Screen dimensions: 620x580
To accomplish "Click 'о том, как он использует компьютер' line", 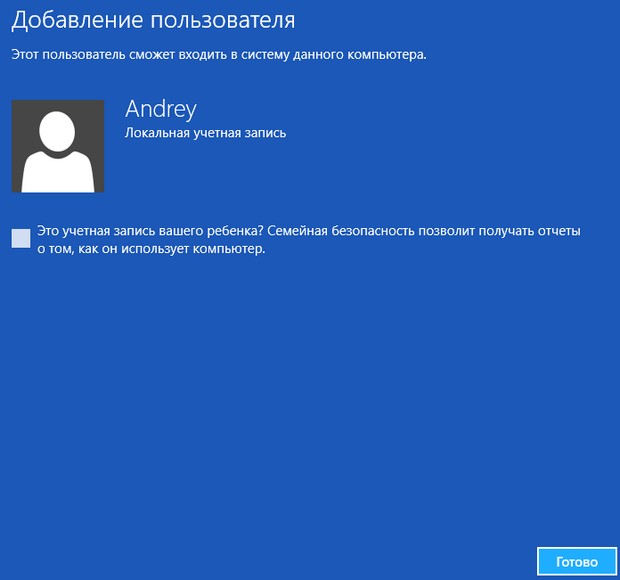I will coord(151,249).
